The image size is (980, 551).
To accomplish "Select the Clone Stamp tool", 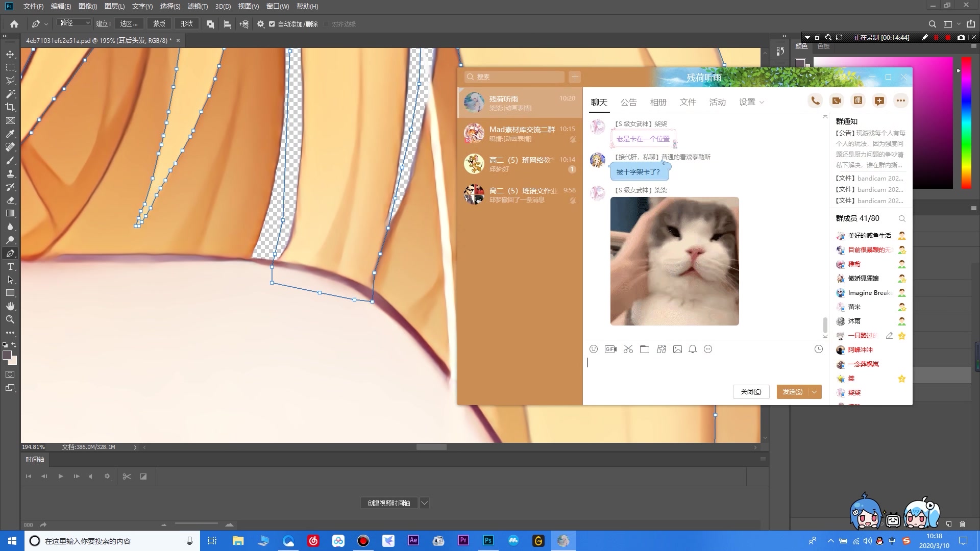I will 10,173.
